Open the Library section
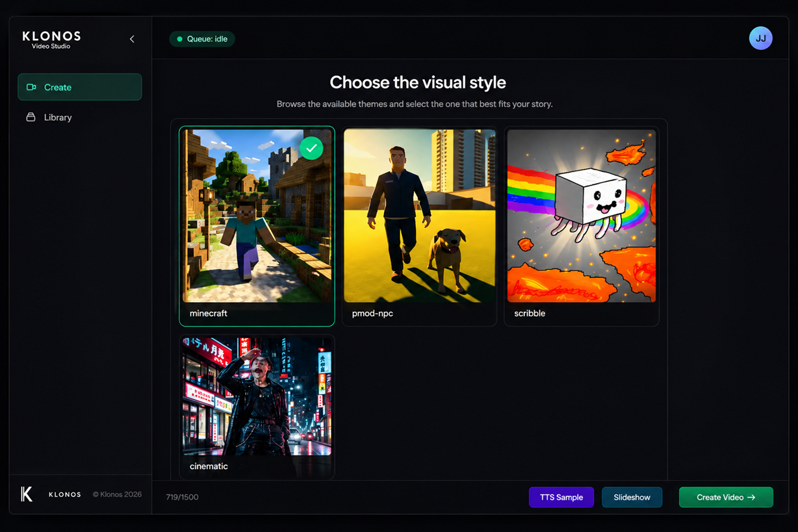 (x=80, y=118)
